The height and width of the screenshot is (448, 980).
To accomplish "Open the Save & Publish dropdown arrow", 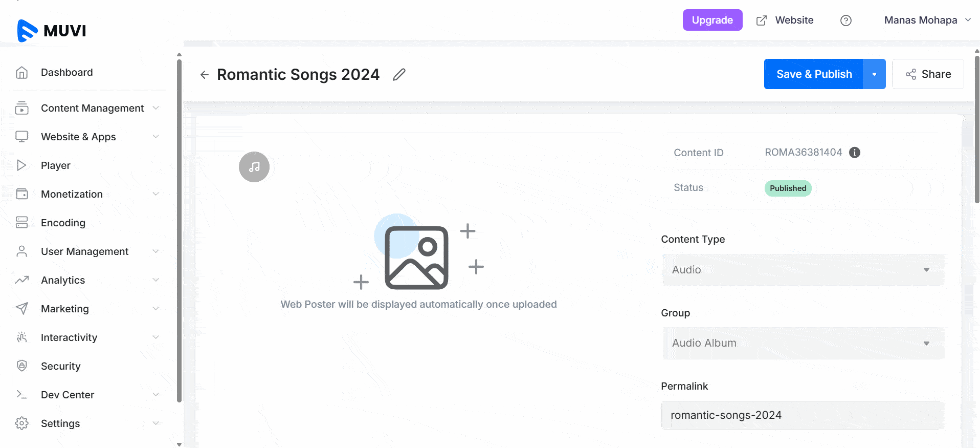I will click(x=874, y=74).
